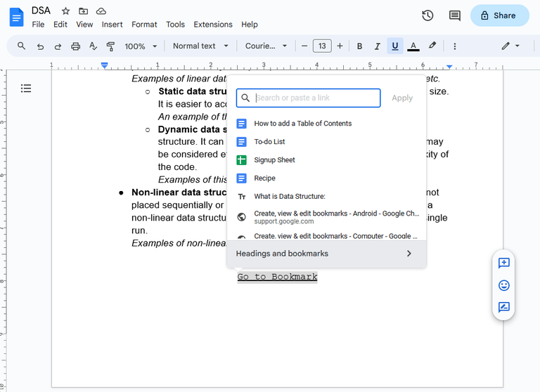Viewport: 540px width, 392px height.
Task: Toggle italic formatting
Action: coord(378,46)
